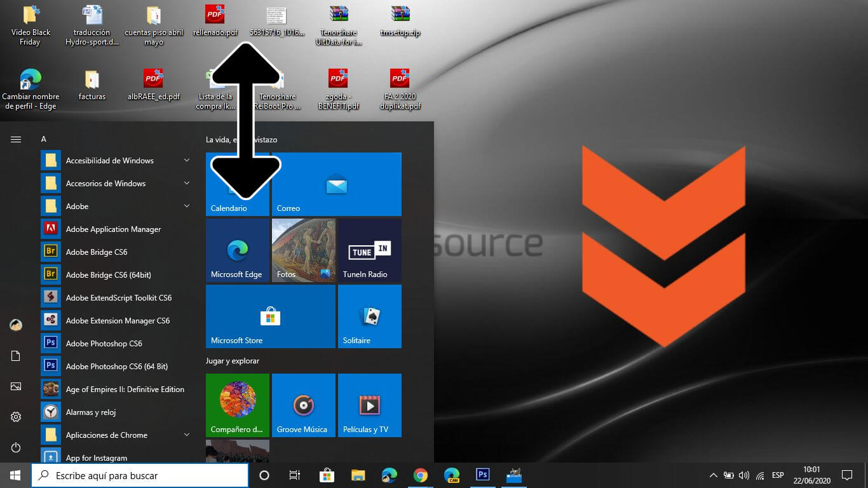Open the Películas y TV tile
This screenshot has height=488, width=868.
click(x=370, y=405)
